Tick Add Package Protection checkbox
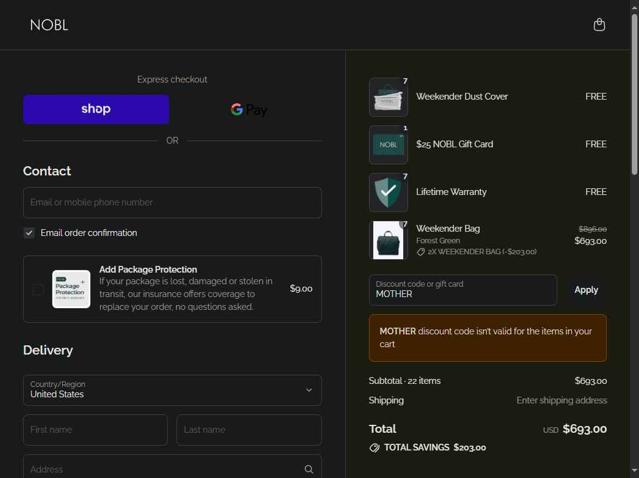Image resolution: width=639 pixels, height=478 pixels. point(38,289)
